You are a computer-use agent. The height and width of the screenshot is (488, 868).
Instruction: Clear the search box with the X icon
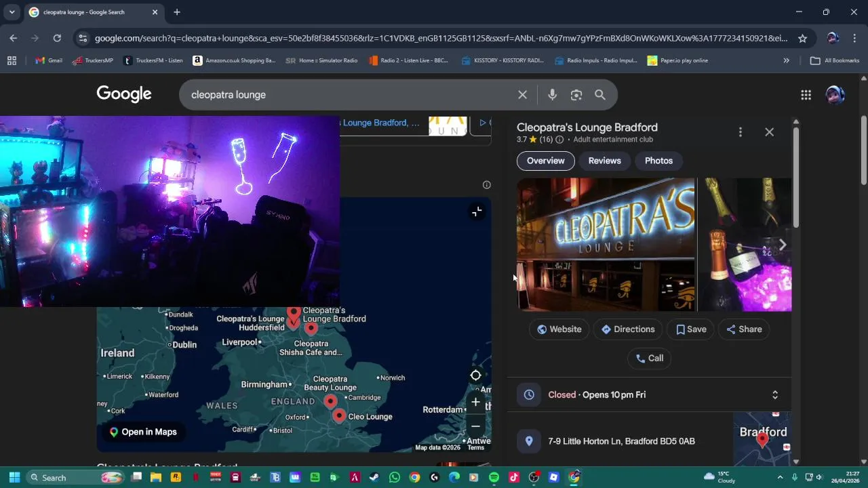(522, 95)
